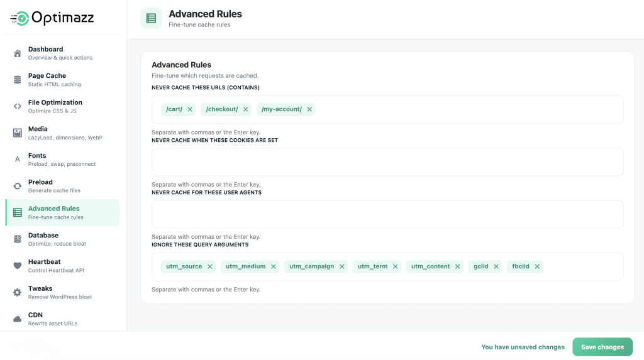Remove the /checkout/ URL tag
Screen dimensions: 644x360
pos(246,109)
